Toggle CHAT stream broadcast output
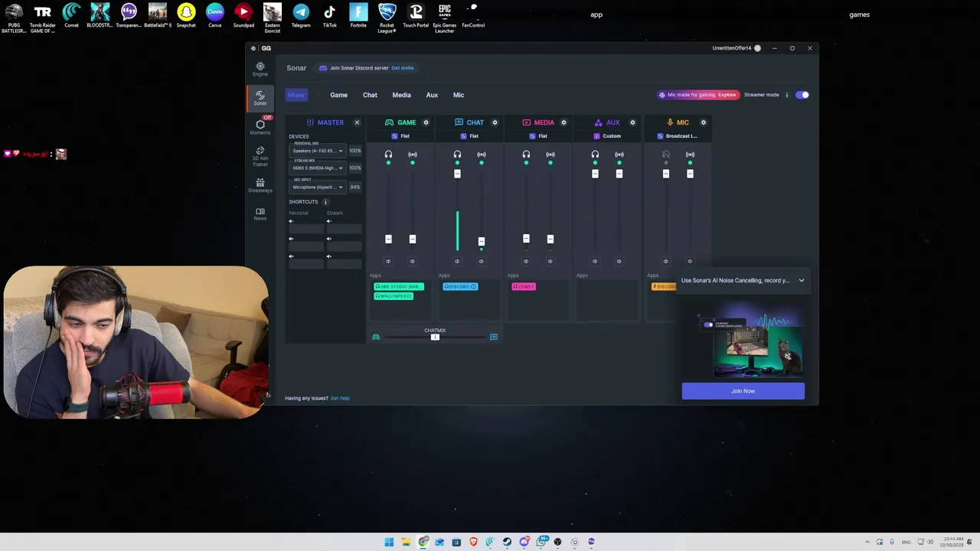This screenshot has height=551, width=980. click(x=481, y=155)
